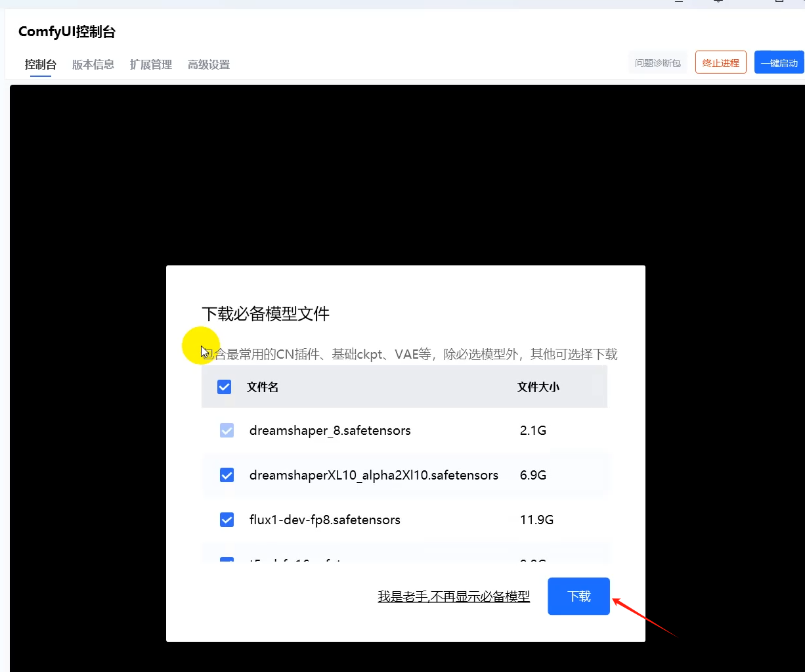Viewport: 805px width, 672px height.
Task: Click the 文件大小 column header
Action: click(538, 387)
